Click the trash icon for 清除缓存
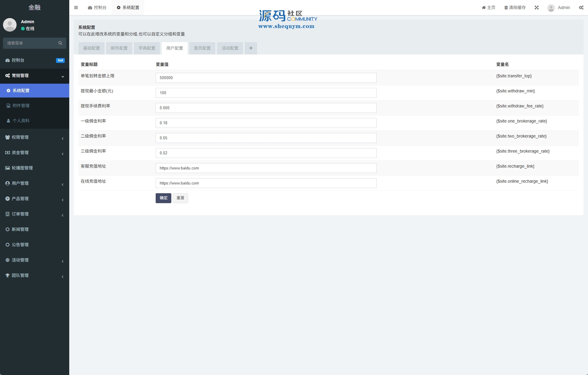Screen dimensions: 588x375 click(506, 8)
